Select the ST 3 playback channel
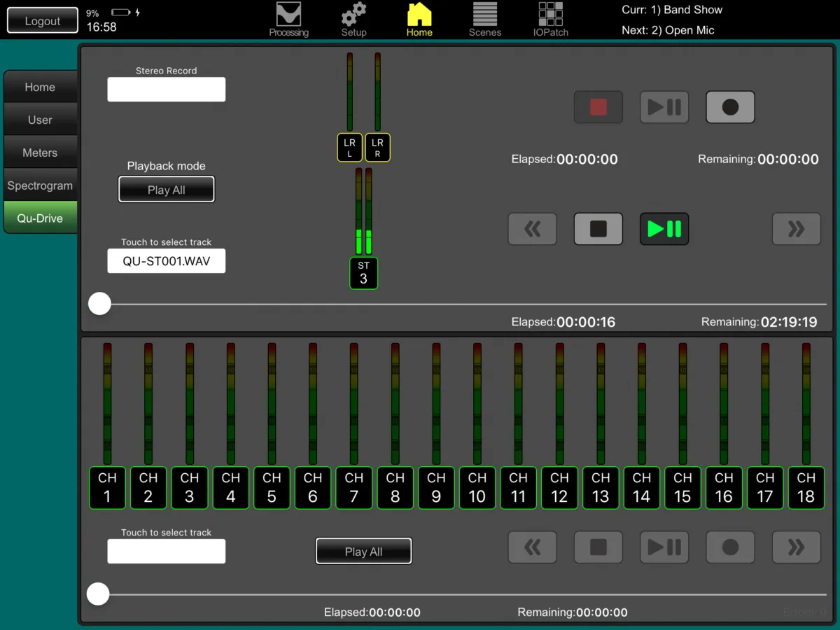 pyautogui.click(x=363, y=273)
